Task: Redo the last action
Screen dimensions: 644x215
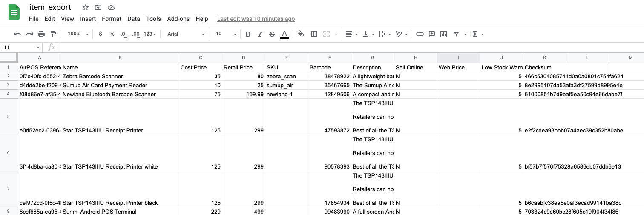Action: click(29, 34)
